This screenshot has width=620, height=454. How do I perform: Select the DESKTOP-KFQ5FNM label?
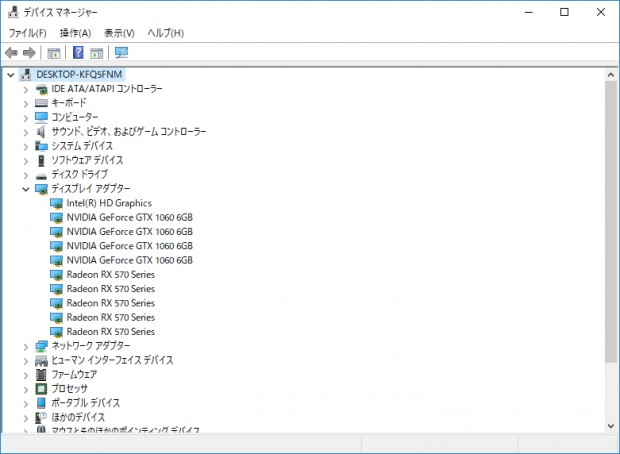click(79, 74)
